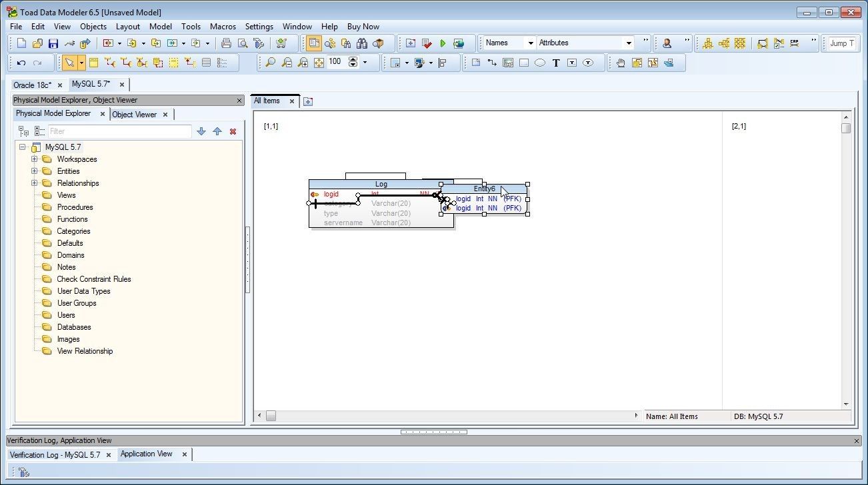
Task: Click blue up arrow in explorer filter
Action: tap(217, 131)
